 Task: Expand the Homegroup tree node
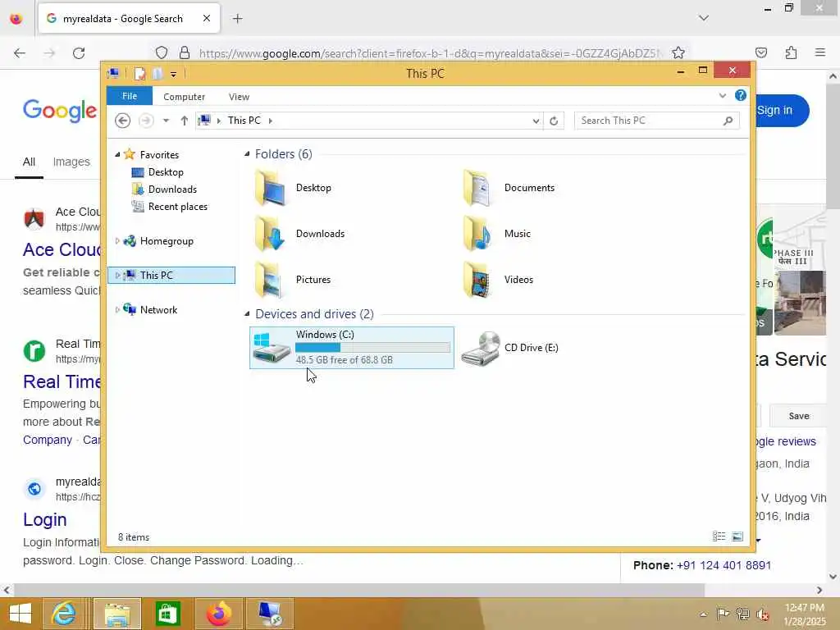[117, 241]
